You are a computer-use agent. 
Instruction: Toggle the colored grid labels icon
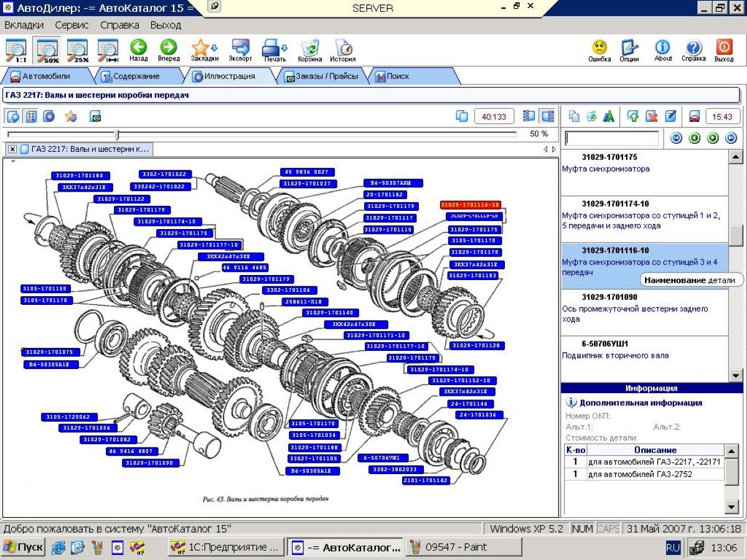31,116
